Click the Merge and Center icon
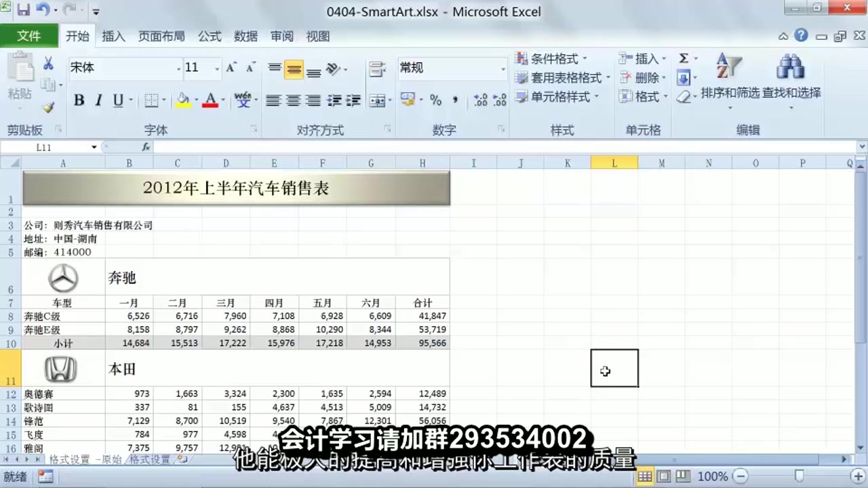The image size is (868, 488). [377, 100]
